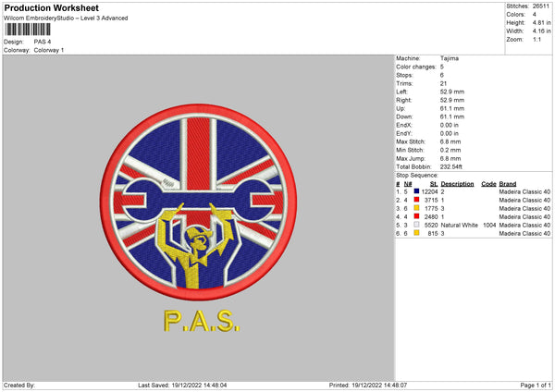Click the 'Stops:' label

(x=404, y=76)
